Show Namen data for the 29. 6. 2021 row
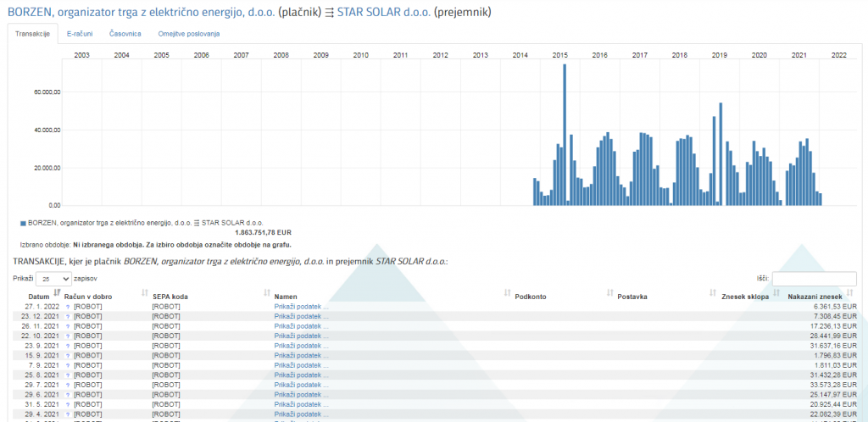The height and width of the screenshot is (422, 868). coord(301,394)
